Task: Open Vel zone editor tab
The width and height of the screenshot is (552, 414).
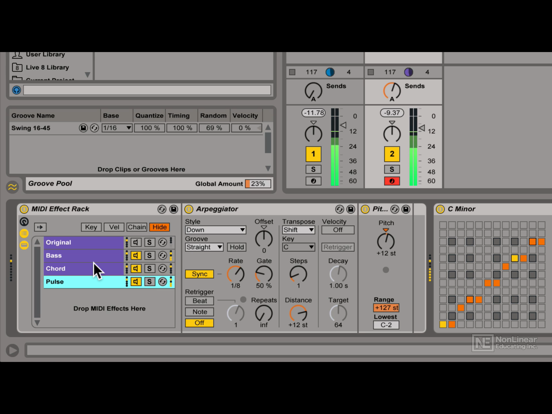Action: click(114, 227)
